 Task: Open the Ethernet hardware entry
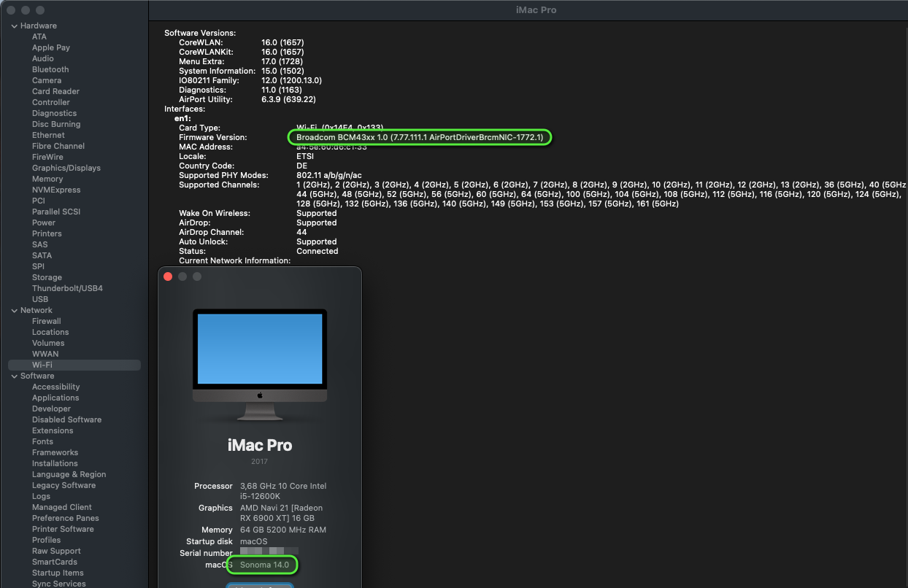point(48,135)
